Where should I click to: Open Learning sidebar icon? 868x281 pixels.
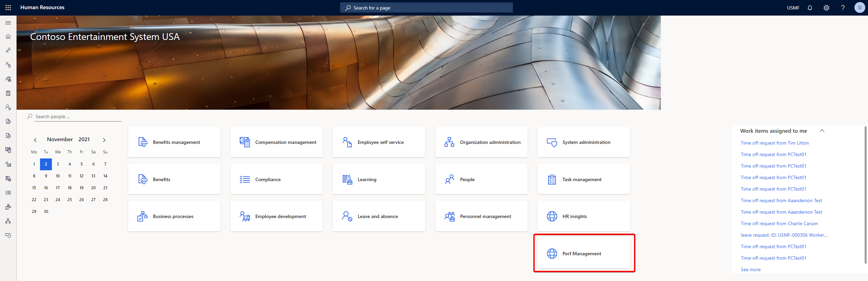pos(8,178)
